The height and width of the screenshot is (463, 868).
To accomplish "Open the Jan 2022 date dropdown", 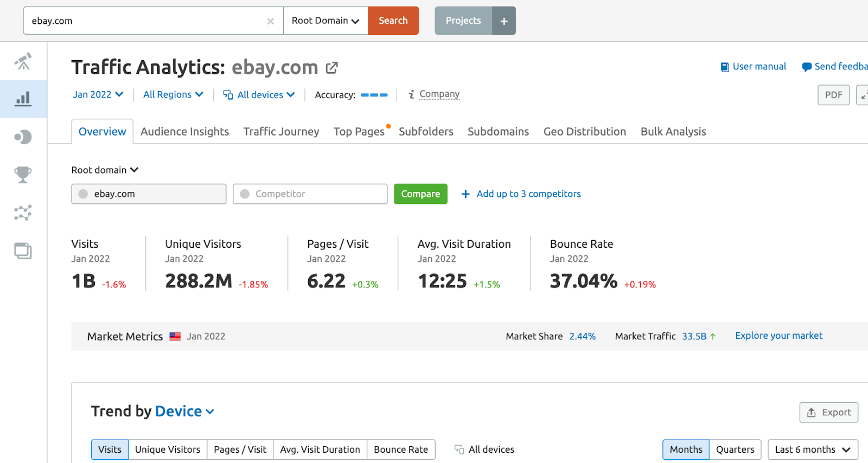I will coord(98,94).
